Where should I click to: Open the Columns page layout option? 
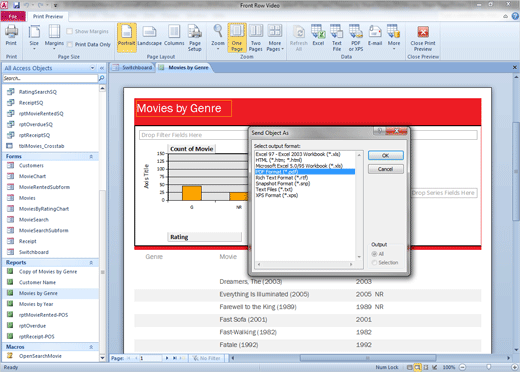pyautogui.click(x=174, y=36)
